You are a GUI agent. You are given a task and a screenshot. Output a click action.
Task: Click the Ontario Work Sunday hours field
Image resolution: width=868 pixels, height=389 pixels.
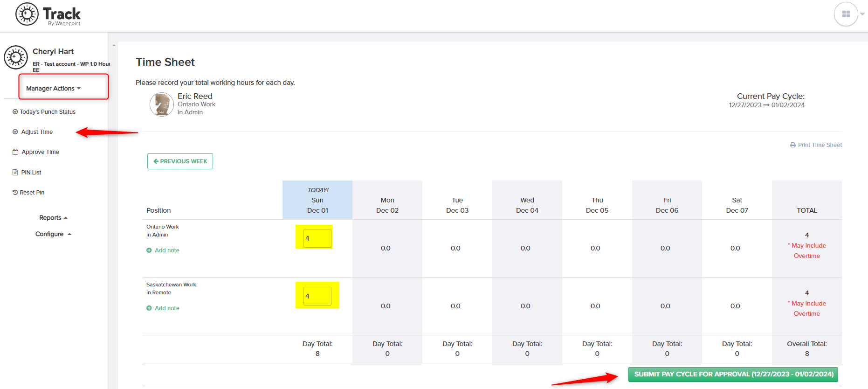(x=317, y=238)
